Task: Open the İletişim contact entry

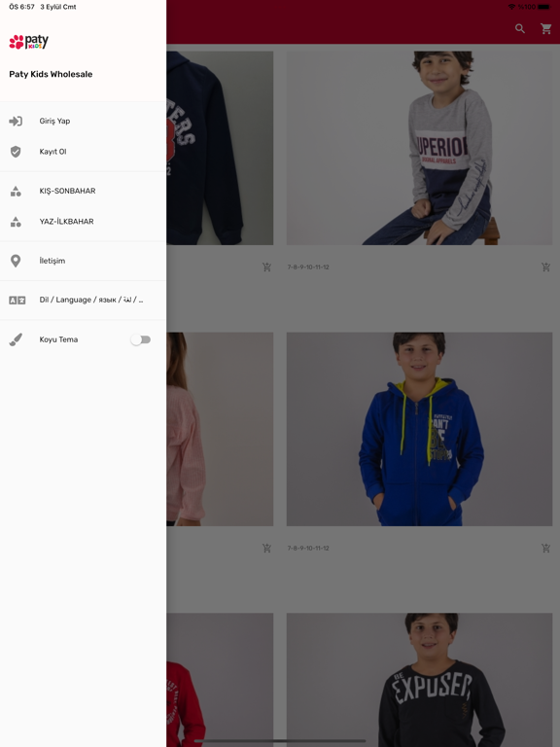Action: pos(83,261)
